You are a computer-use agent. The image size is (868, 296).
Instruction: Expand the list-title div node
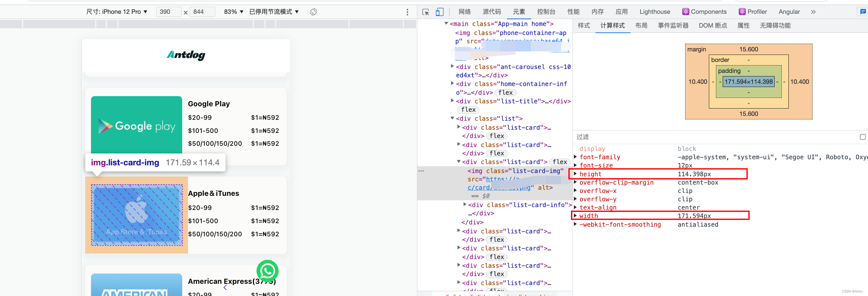(452, 101)
